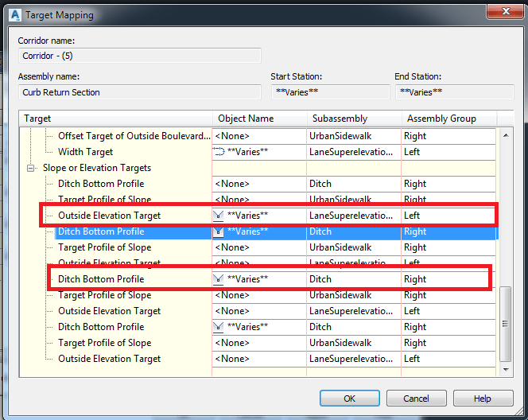The height and width of the screenshot is (420, 528).
Task: Click the scrollbar down arrow in target list
Action: 506,369
